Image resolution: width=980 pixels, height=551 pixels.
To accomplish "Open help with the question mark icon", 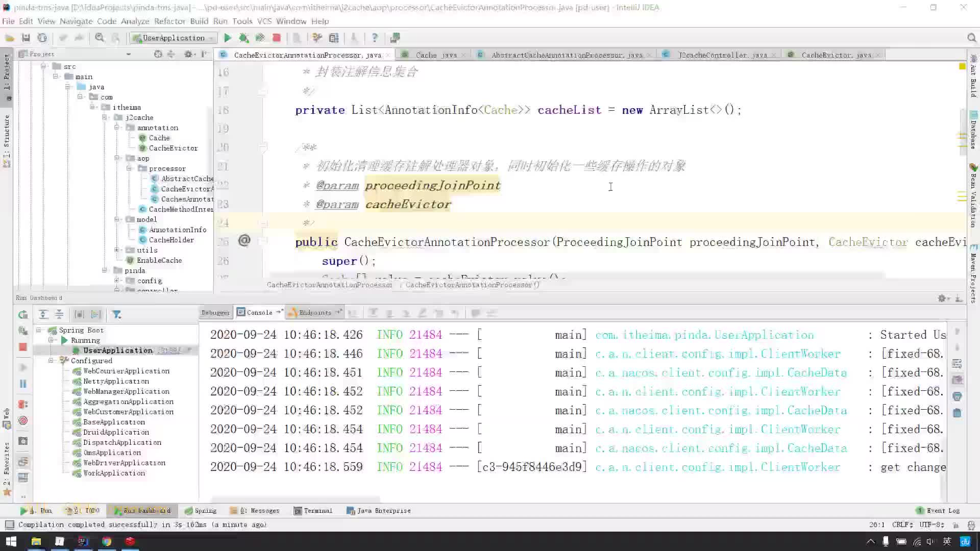I will point(375,38).
